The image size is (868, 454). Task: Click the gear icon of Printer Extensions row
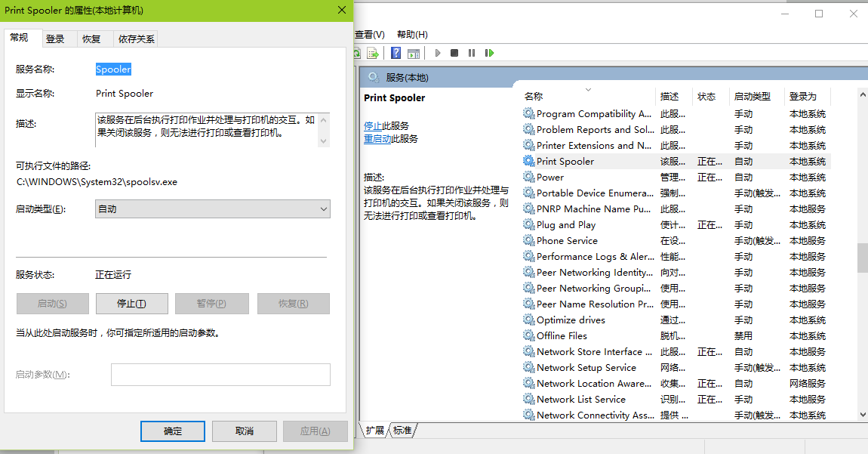[x=528, y=145]
